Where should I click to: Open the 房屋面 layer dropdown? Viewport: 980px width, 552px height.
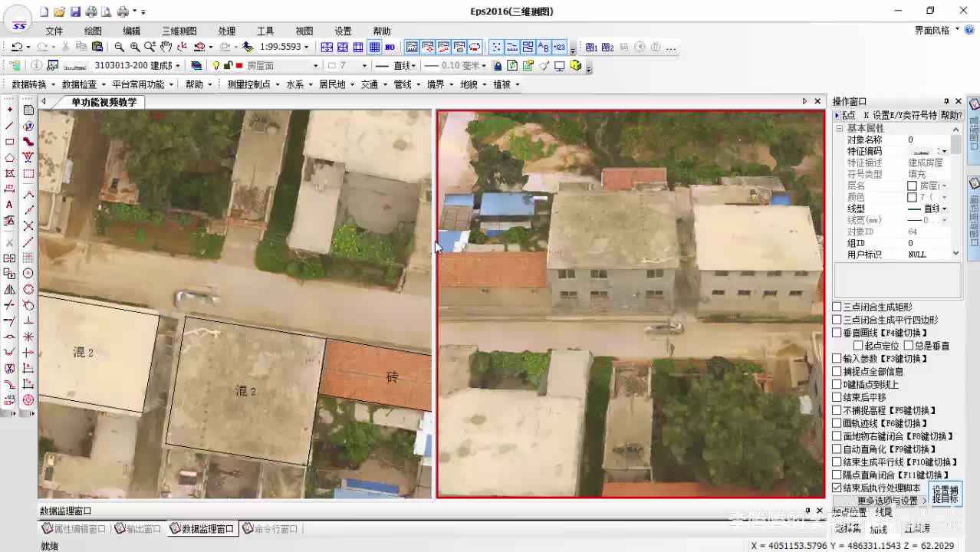coord(314,66)
